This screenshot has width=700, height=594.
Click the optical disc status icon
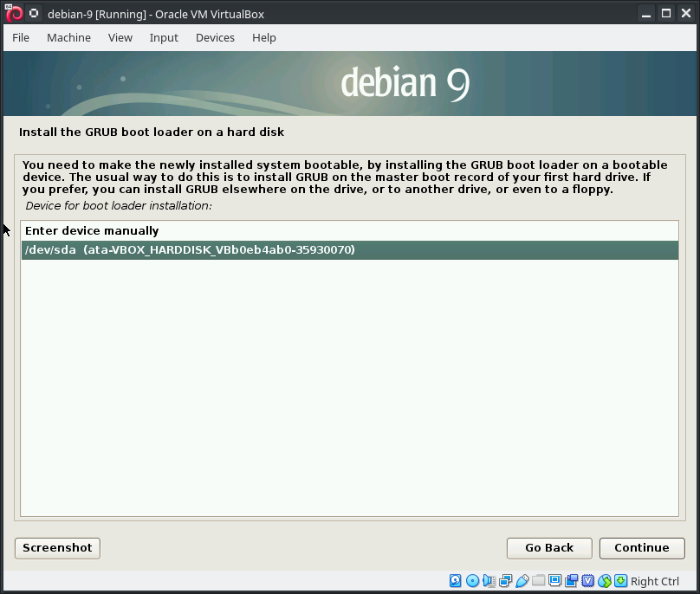[x=472, y=581]
